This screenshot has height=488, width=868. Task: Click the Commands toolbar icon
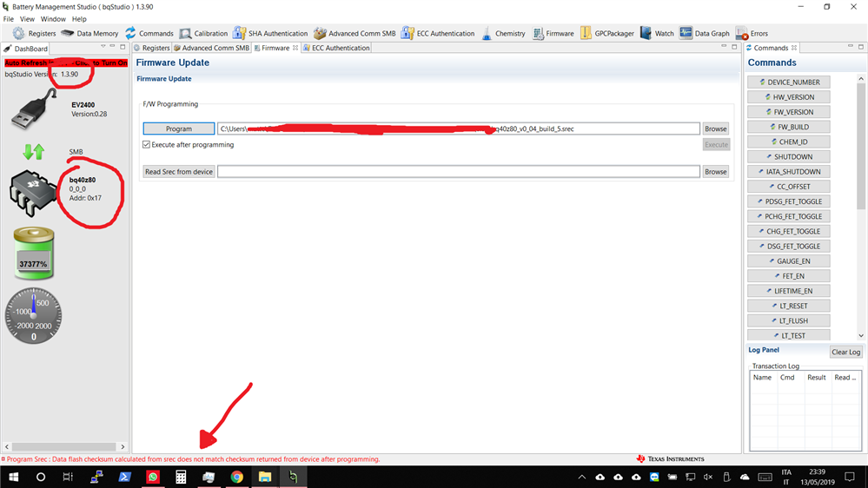[149, 33]
